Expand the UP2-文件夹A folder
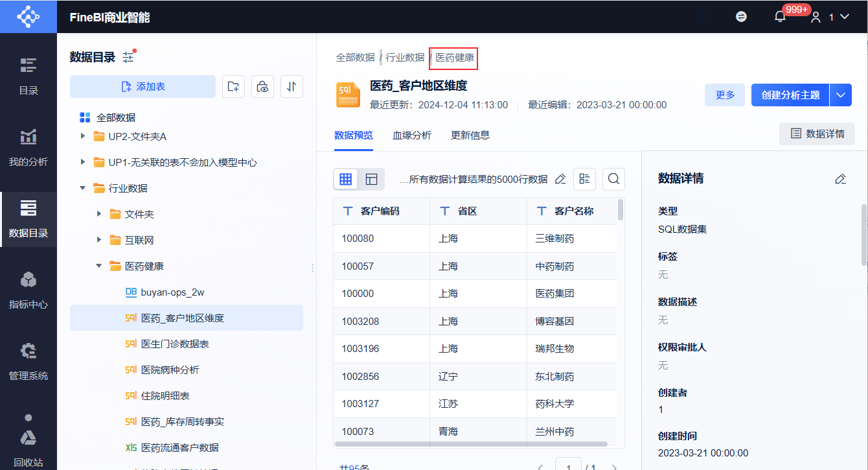868x470 pixels. (82, 136)
